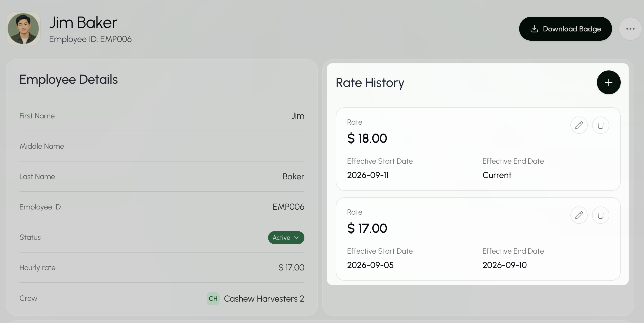This screenshot has width=644, height=323.
Task: Click the Hourly rate $17.00 value
Action: (x=291, y=268)
